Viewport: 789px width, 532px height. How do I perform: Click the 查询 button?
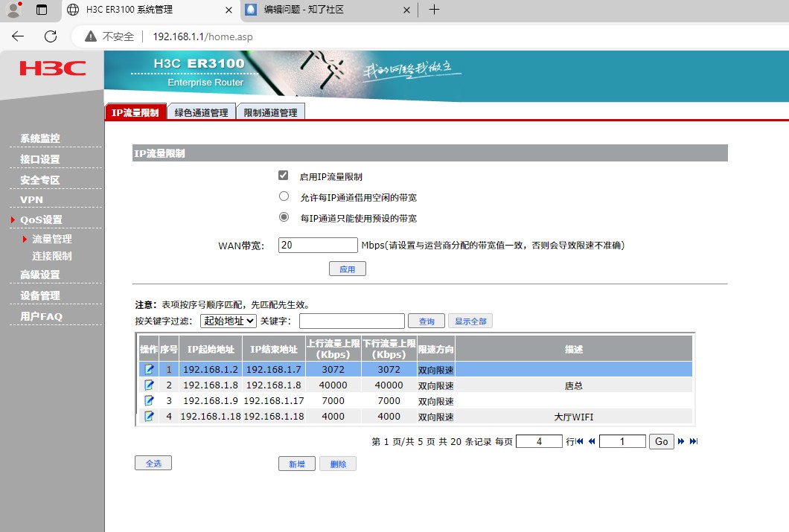coord(427,321)
